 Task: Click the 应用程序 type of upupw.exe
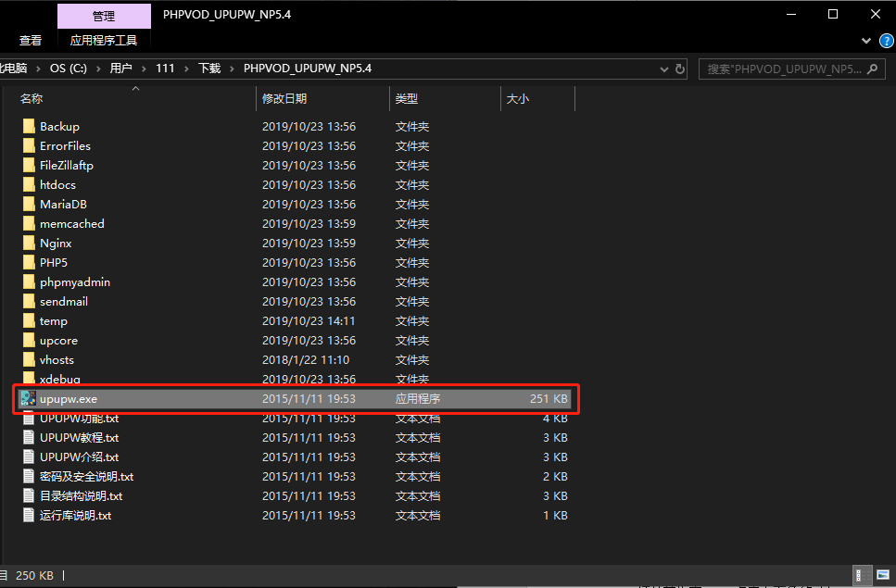click(418, 399)
